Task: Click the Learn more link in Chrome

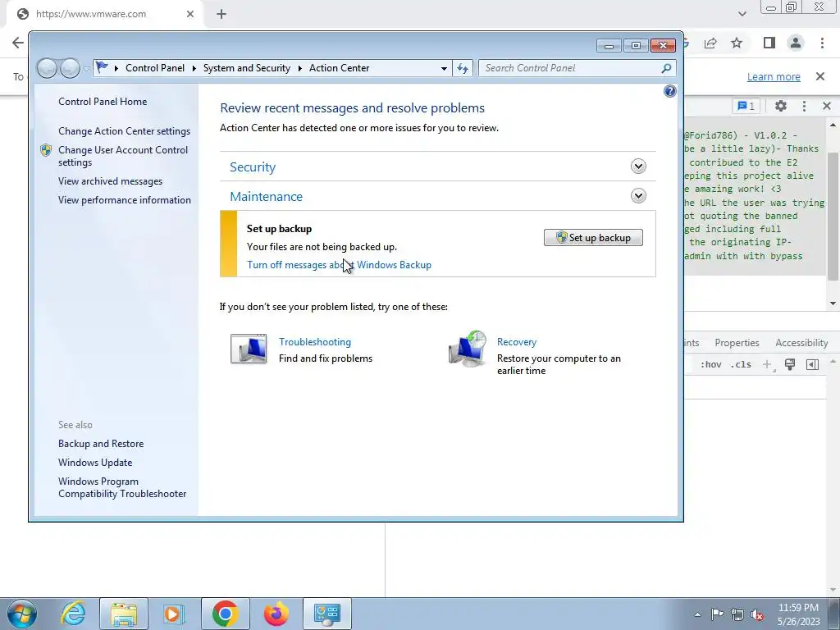Action: click(x=774, y=76)
